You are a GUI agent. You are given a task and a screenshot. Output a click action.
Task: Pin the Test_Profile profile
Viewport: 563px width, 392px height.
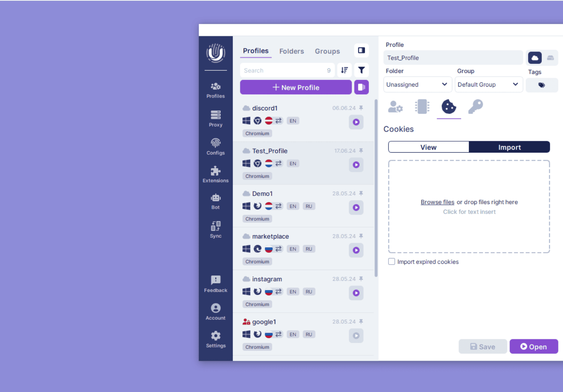pos(361,150)
